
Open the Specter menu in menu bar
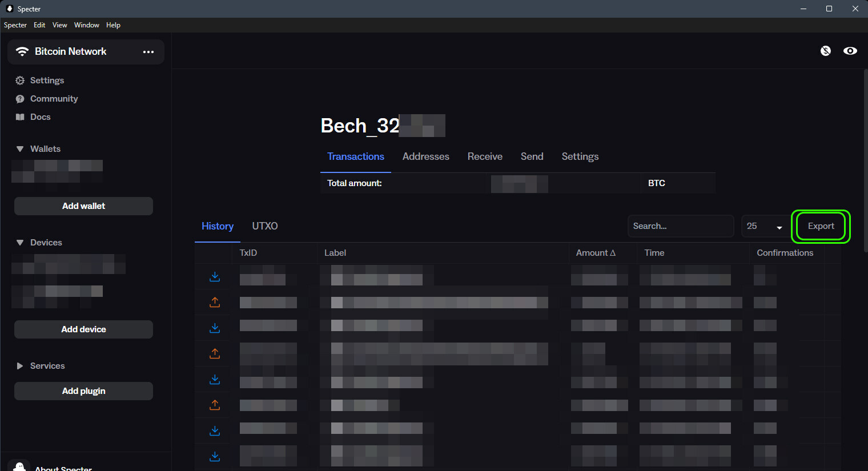pos(15,25)
